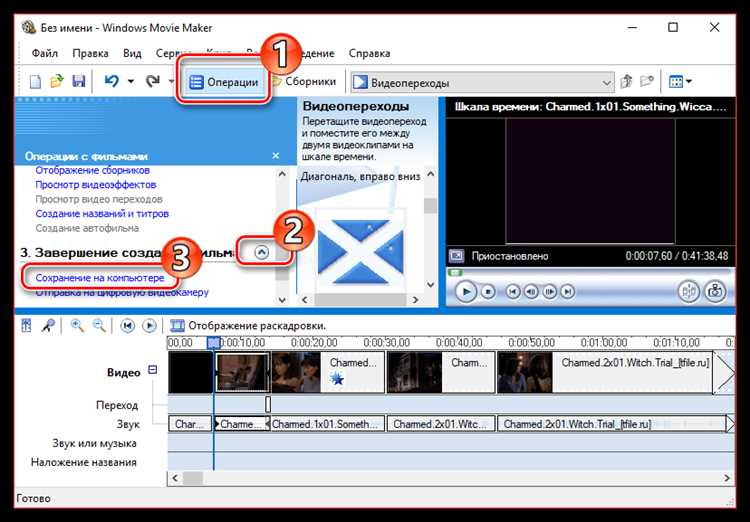Click the timeline horizontal scrollbar thumb
Image resolution: width=750 pixels, height=522 pixels.
(193, 478)
